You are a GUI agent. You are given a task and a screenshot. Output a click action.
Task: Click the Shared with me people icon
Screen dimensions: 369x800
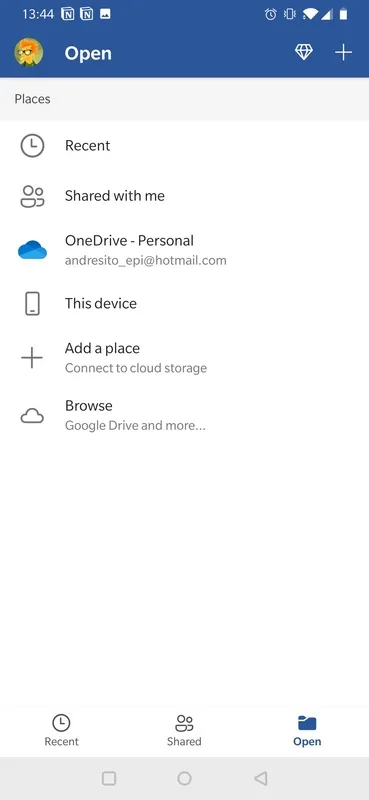32,196
